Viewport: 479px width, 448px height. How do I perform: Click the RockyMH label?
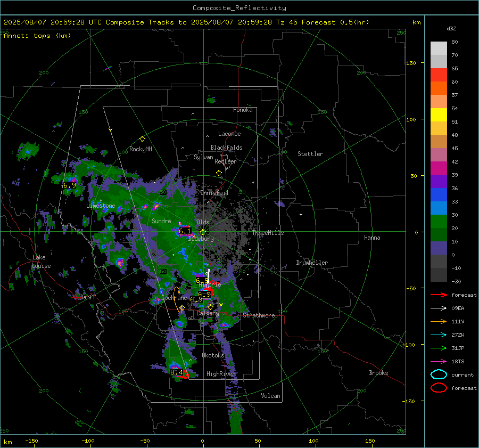click(x=141, y=149)
